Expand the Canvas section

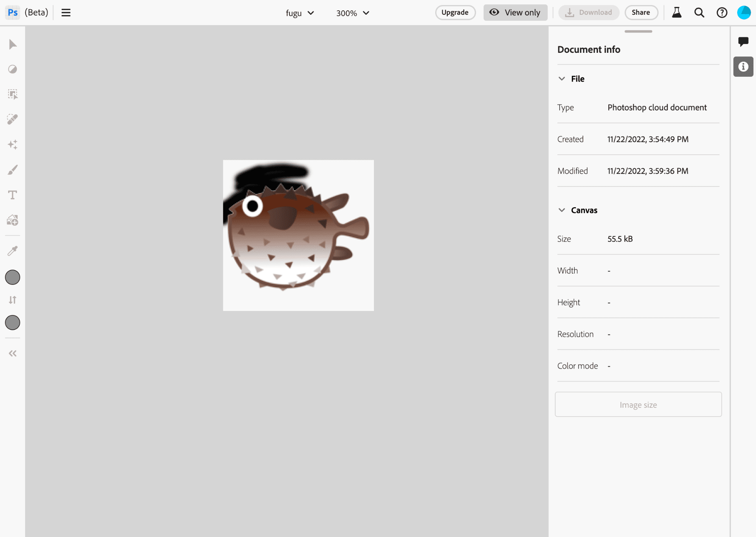pyautogui.click(x=561, y=210)
